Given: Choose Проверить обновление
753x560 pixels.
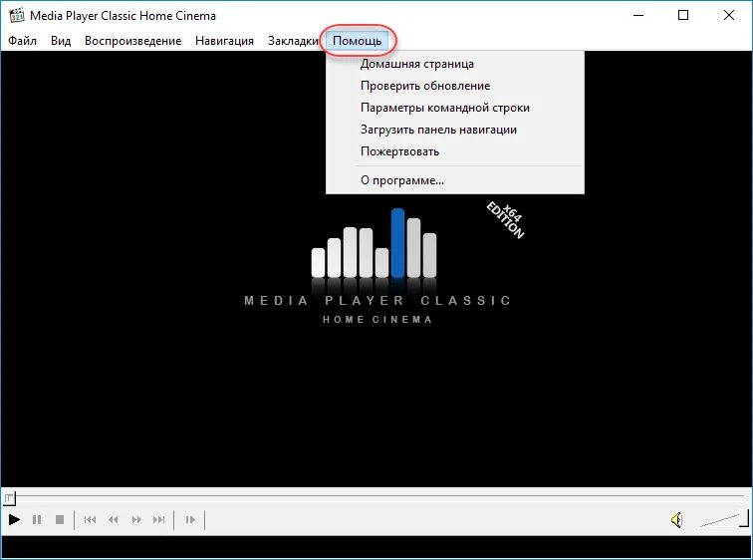Looking at the screenshot, I should click(x=455, y=86).
